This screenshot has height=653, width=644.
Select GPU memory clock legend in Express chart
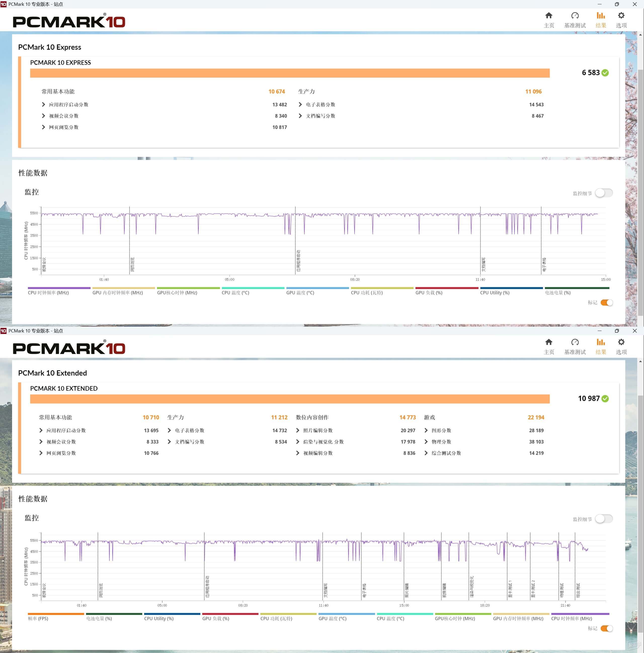click(124, 291)
